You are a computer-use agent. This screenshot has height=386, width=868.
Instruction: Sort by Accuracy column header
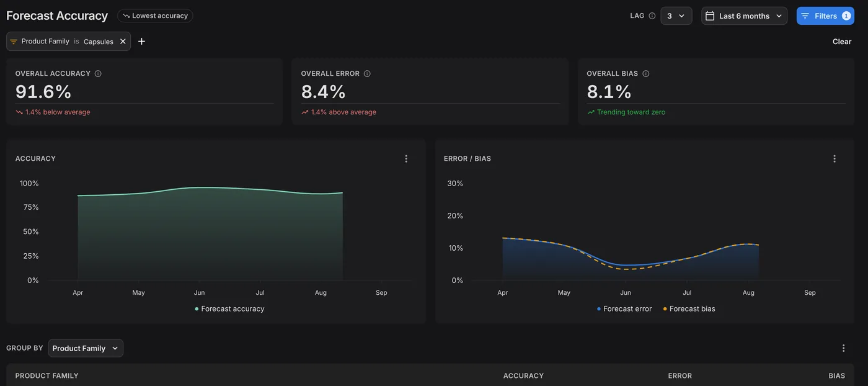click(523, 376)
